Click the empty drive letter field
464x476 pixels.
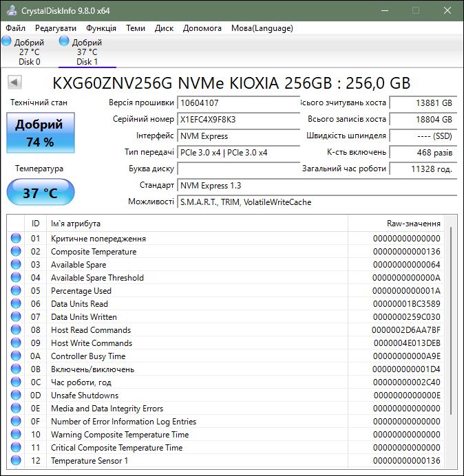tap(238, 169)
